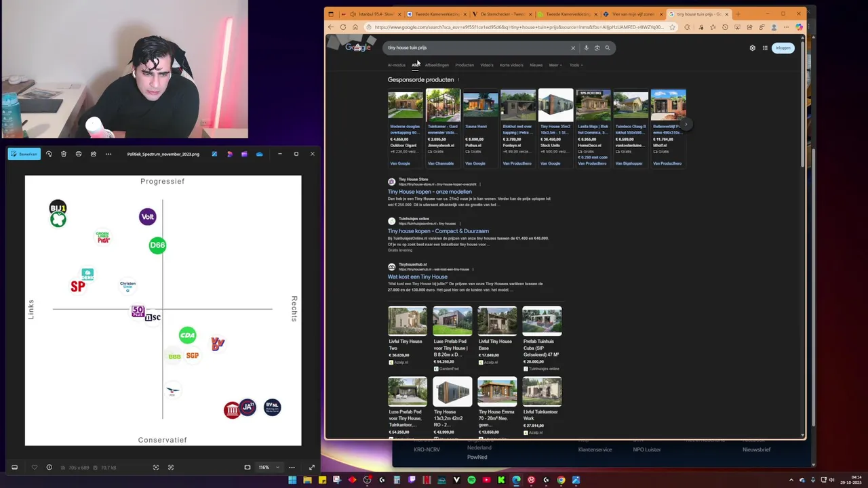Open Windows Start menu
Screen dimensions: 868x488
(x=292, y=480)
